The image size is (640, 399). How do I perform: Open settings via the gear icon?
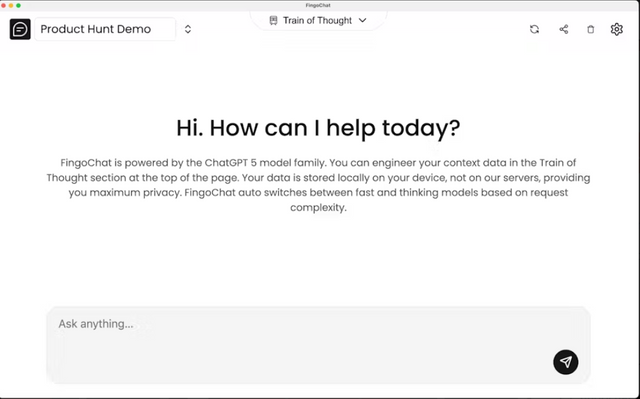617,29
